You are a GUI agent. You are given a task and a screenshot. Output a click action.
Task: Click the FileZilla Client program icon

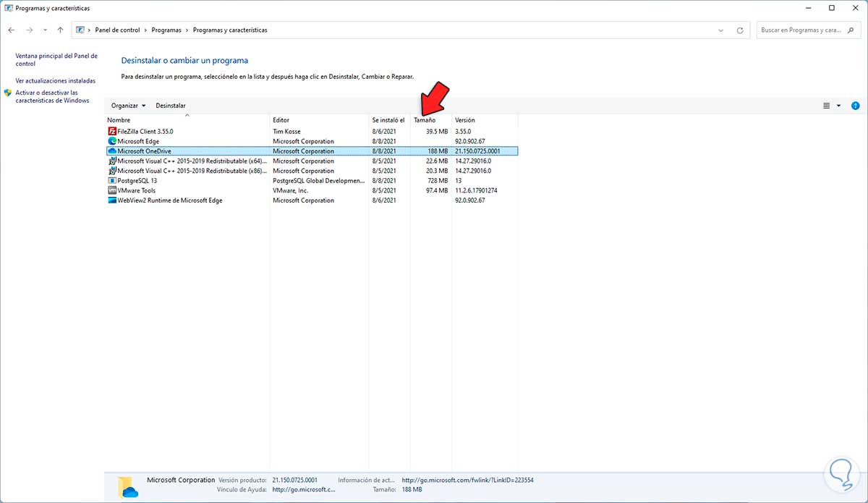112,131
